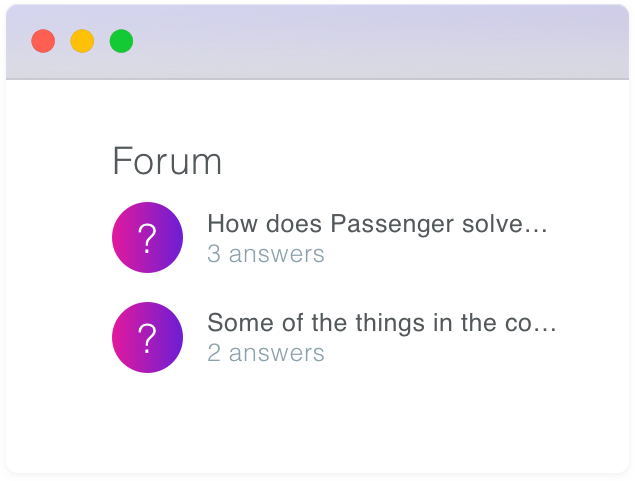Maximize the window using the green button
Image resolution: width=635 pixels, height=481 pixels.
(x=121, y=41)
